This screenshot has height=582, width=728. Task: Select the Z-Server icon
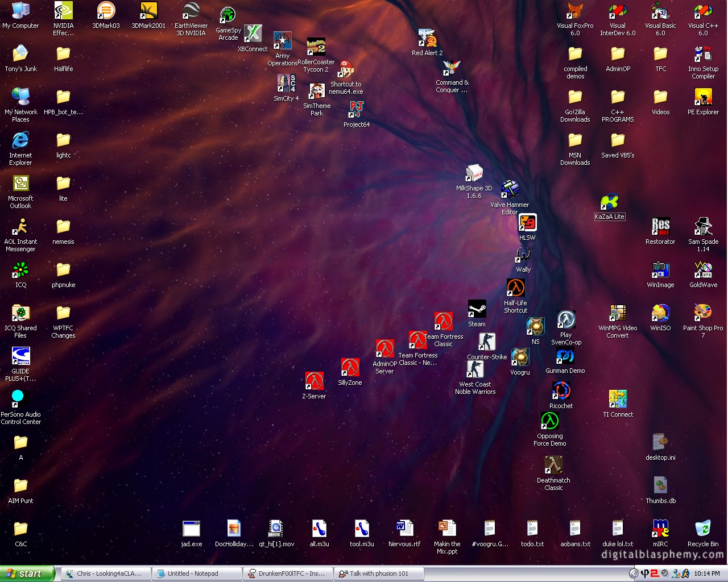point(314,386)
